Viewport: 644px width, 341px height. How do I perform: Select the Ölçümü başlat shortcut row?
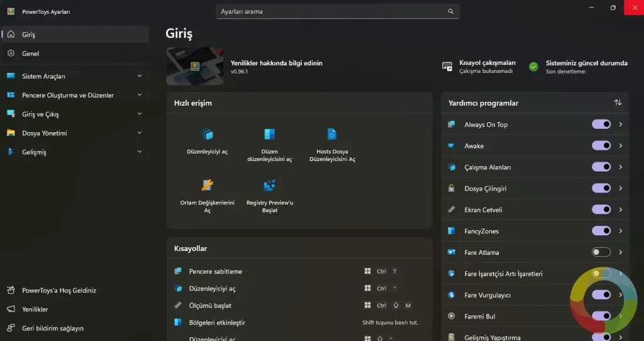click(299, 305)
